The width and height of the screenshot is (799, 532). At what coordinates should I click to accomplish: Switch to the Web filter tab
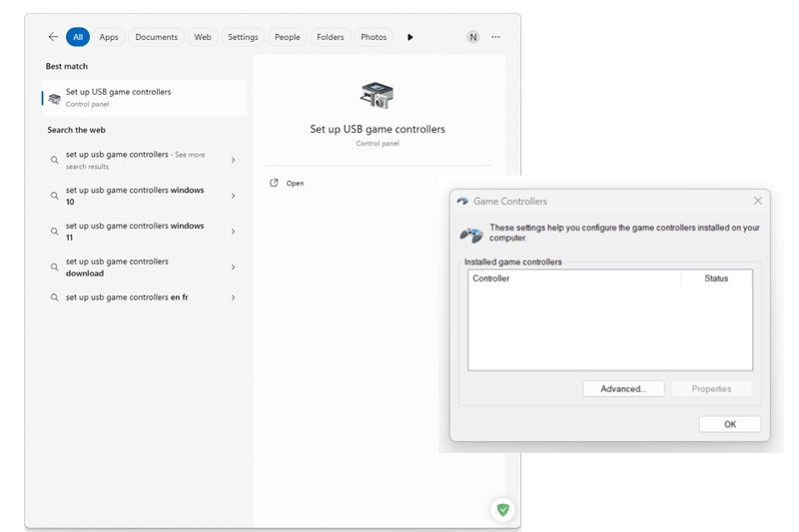203,37
